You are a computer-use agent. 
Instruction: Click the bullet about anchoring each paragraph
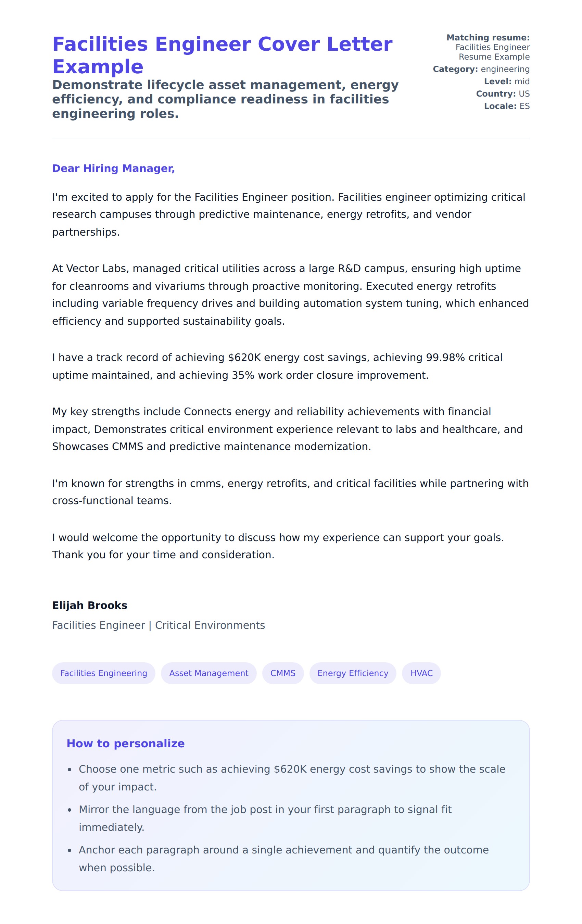(283, 858)
